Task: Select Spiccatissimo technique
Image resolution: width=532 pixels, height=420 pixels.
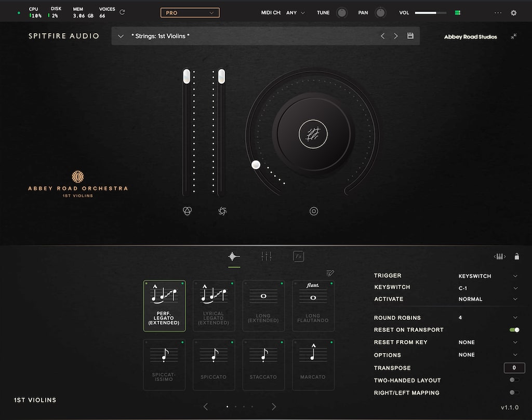Action: 164,365
